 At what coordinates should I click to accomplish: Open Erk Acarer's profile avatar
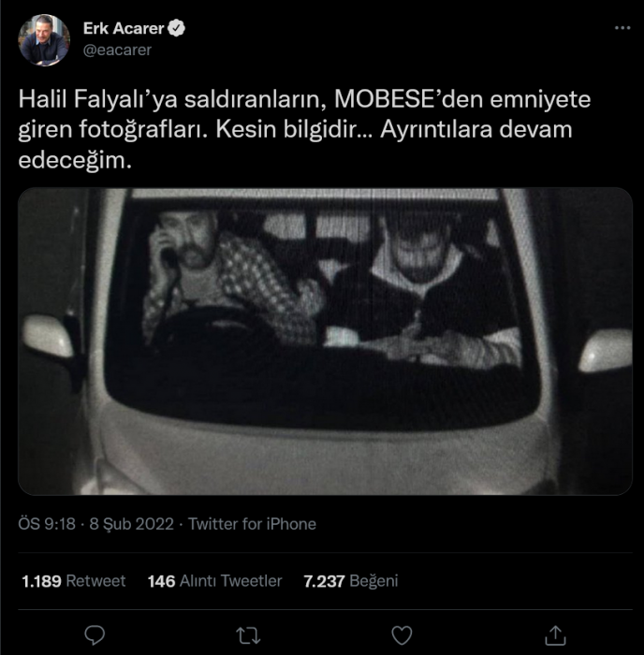click(x=44, y=40)
